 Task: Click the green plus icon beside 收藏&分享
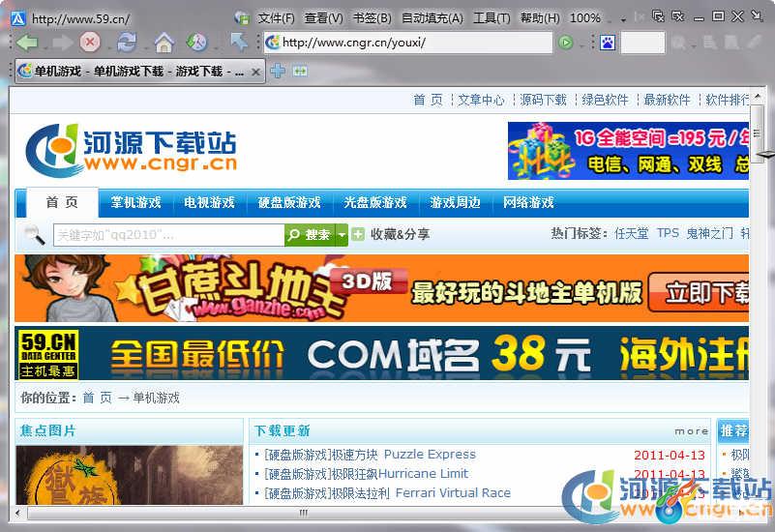pyautogui.click(x=358, y=234)
